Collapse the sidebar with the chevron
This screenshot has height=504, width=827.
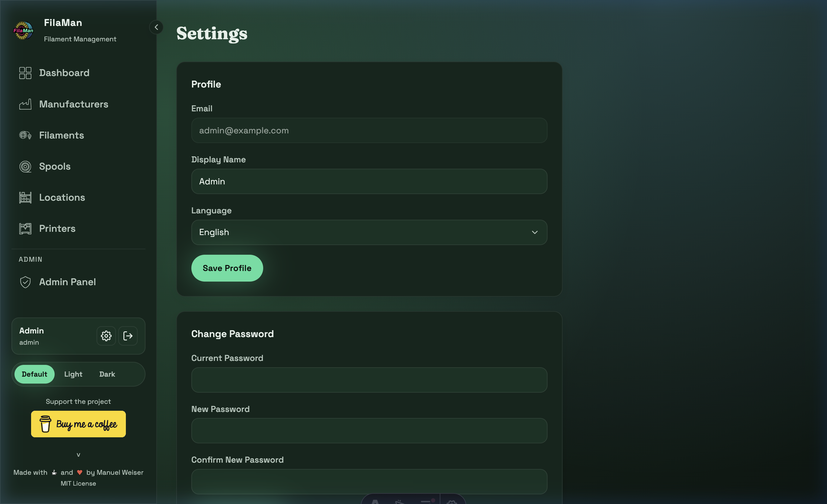[x=156, y=27]
